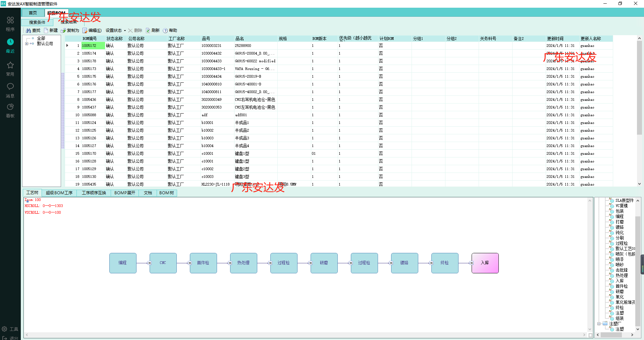
Task: Click the 帮助 help question icon
Action: (x=165, y=30)
